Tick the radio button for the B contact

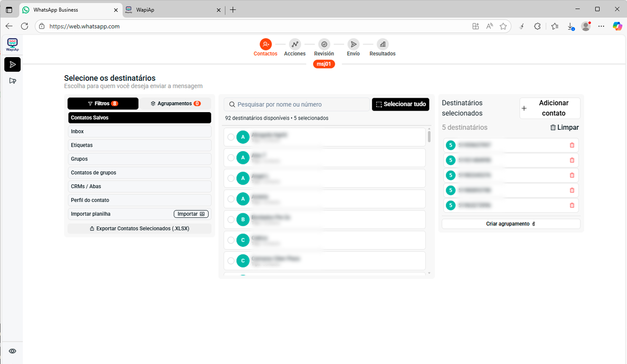pyautogui.click(x=231, y=219)
